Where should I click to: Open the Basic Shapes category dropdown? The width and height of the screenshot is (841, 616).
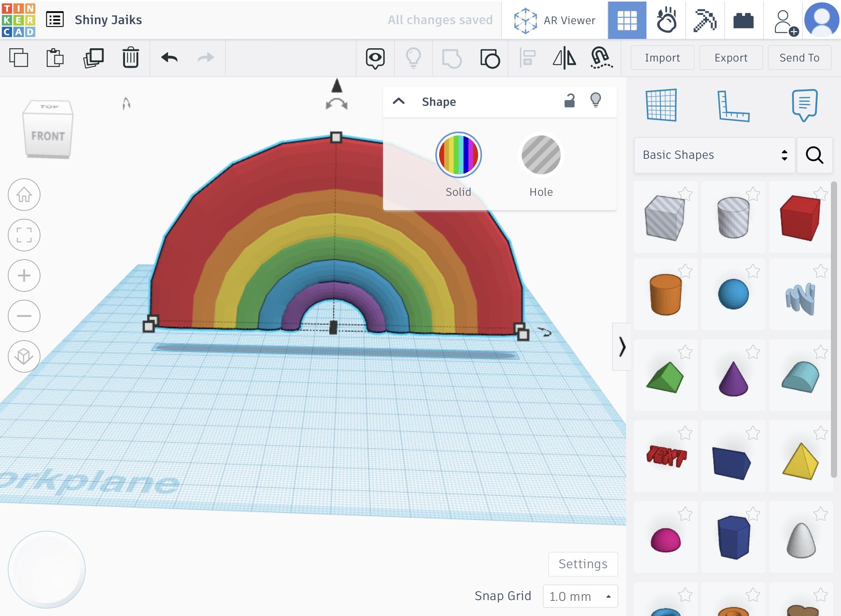pyautogui.click(x=714, y=155)
